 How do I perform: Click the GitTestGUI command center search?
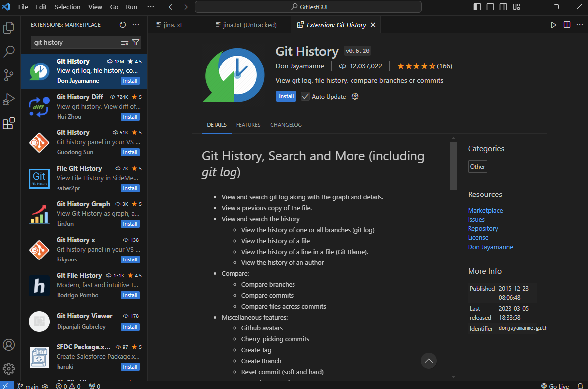tap(308, 7)
